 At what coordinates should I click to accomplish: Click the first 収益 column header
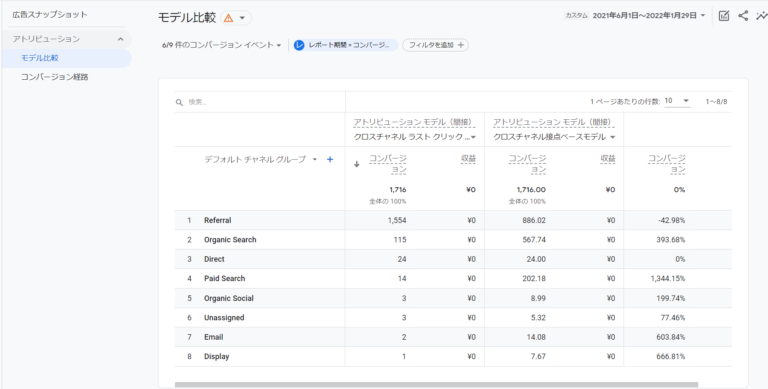[468, 159]
